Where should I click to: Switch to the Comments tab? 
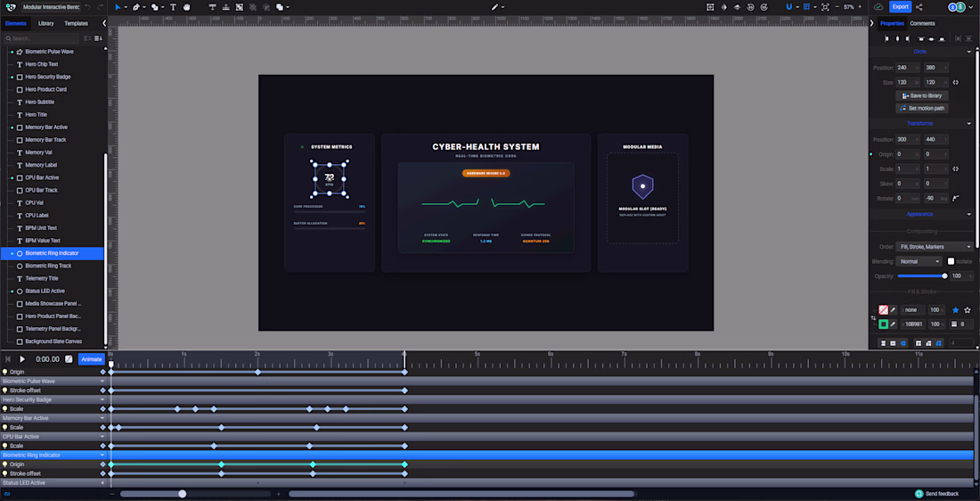(922, 23)
